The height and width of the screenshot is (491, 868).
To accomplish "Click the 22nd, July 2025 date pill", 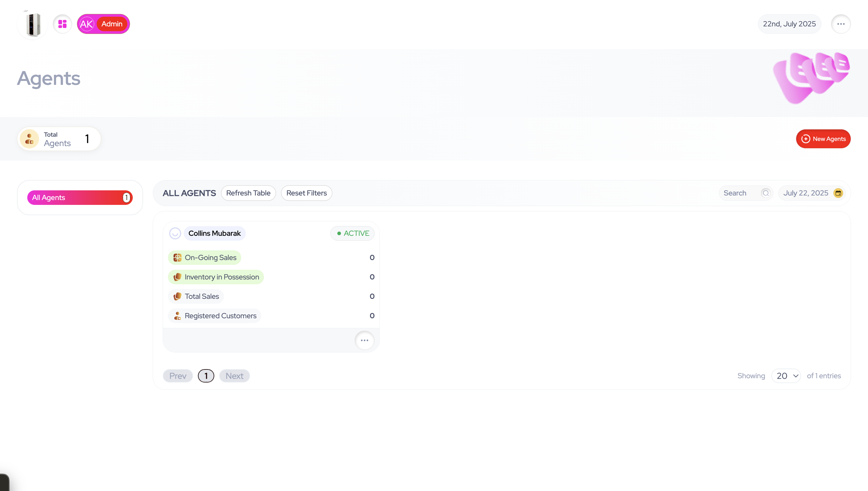I will (789, 24).
